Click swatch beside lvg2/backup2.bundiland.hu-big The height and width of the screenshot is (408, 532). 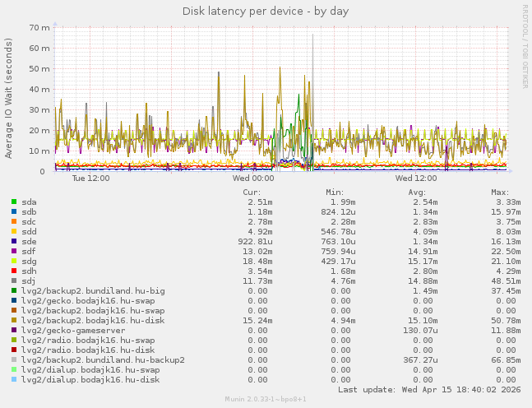(x=14, y=290)
